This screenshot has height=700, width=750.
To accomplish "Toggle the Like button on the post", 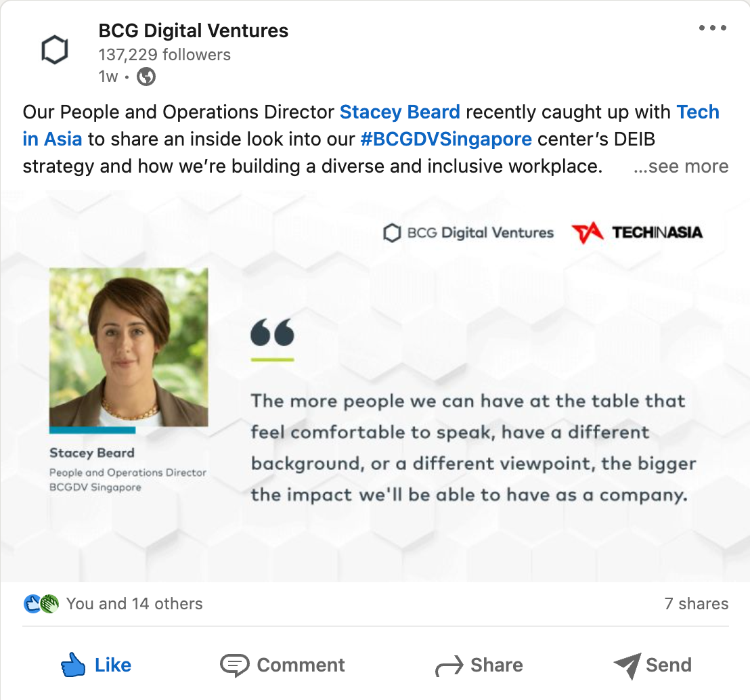I will 96,665.
